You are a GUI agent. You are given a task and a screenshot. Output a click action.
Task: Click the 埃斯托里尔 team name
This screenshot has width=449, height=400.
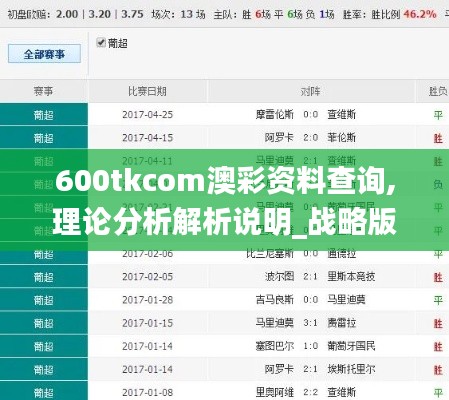coord(351,369)
